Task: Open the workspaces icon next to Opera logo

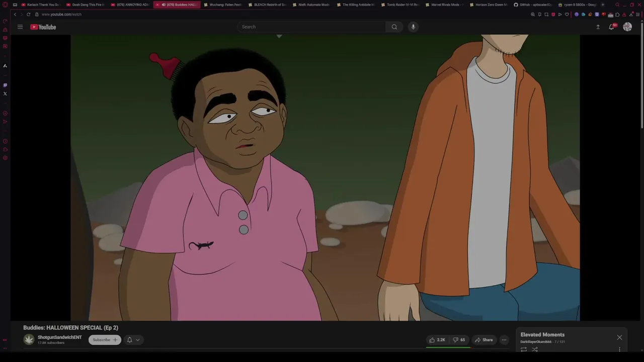Action: [x=15, y=5]
